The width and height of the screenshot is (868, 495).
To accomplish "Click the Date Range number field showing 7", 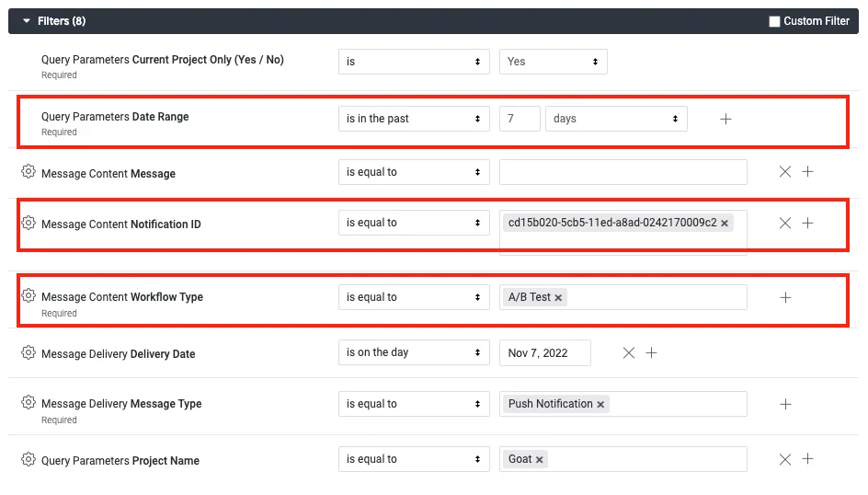I will pos(520,119).
